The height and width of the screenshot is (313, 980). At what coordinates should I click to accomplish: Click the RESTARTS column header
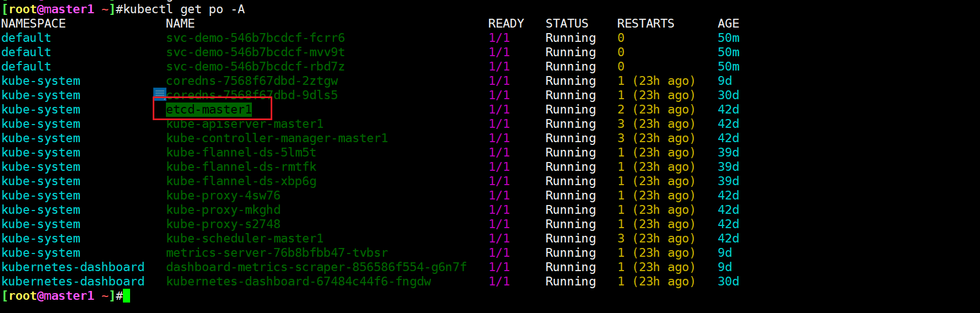tap(645, 24)
